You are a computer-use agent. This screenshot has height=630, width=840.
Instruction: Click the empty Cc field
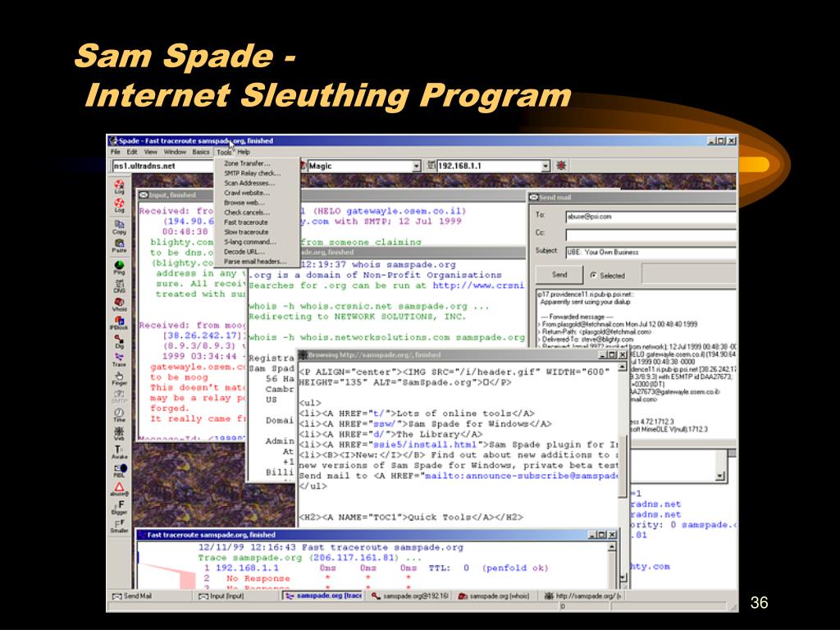(651, 235)
